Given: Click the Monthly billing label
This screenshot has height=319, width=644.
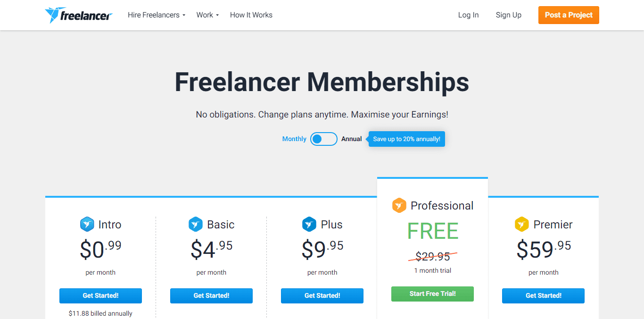Looking at the screenshot, I should pos(294,139).
